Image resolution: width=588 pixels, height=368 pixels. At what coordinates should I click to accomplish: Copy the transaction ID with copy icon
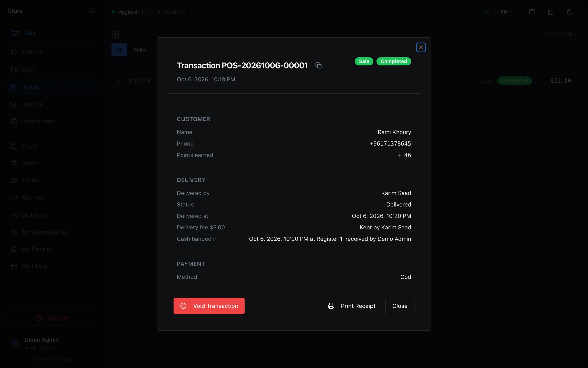tap(318, 65)
